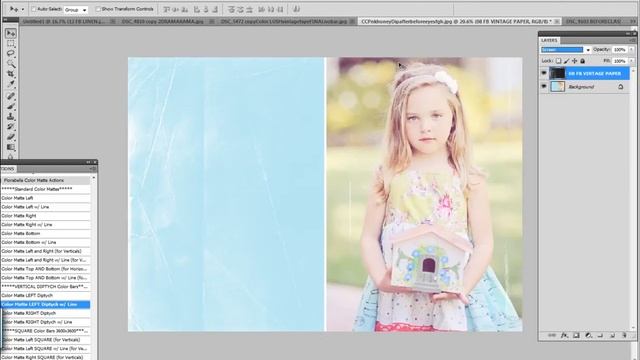
Task: Select the Quick Selection tool
Action: coord(11,64)
